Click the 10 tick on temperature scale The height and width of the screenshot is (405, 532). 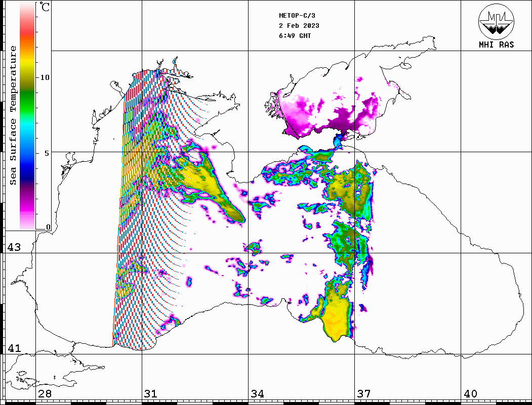[45, 77]
